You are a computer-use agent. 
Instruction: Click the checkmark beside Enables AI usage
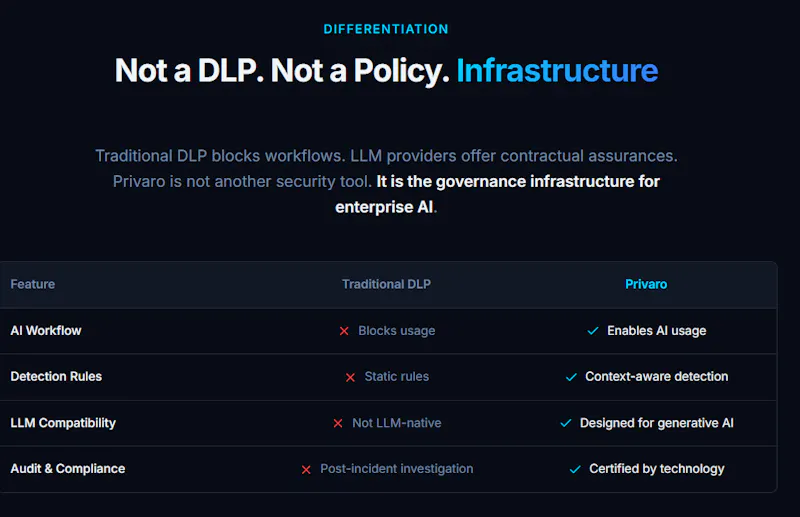click(x=593, y=331)
